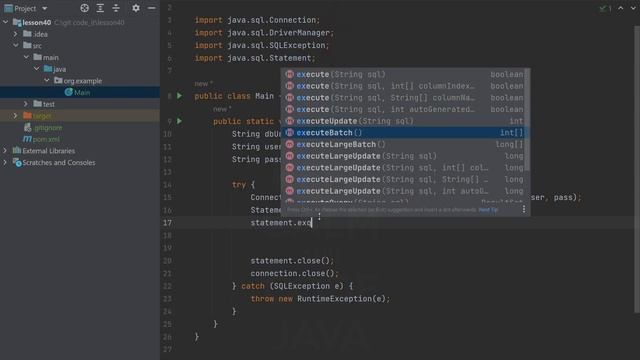Click on import java.sql.DriverManager line
Image resolution: width=640 pixels, height=360 pixels.
264,33
